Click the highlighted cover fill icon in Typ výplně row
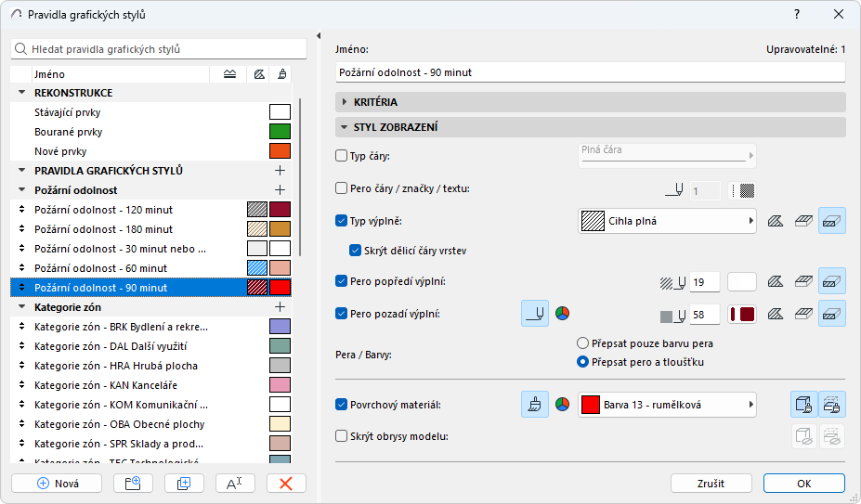The image size is (861, 504). (x=832, y=221)
